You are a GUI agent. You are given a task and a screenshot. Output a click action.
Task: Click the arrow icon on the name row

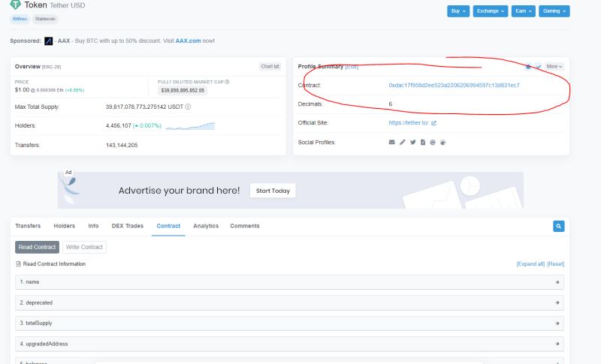point(557,282)
